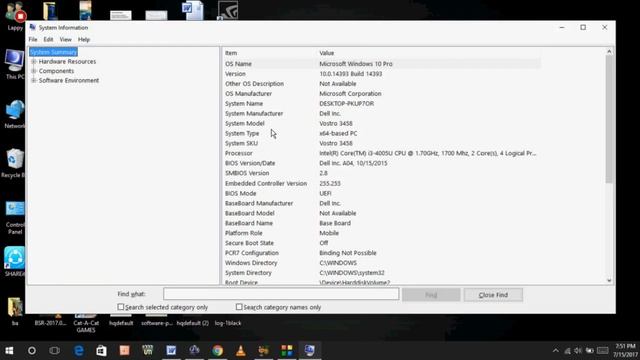Screen dimensions: 640x360
Task: Click the System Information taskbar button
Action: (310, 351)
